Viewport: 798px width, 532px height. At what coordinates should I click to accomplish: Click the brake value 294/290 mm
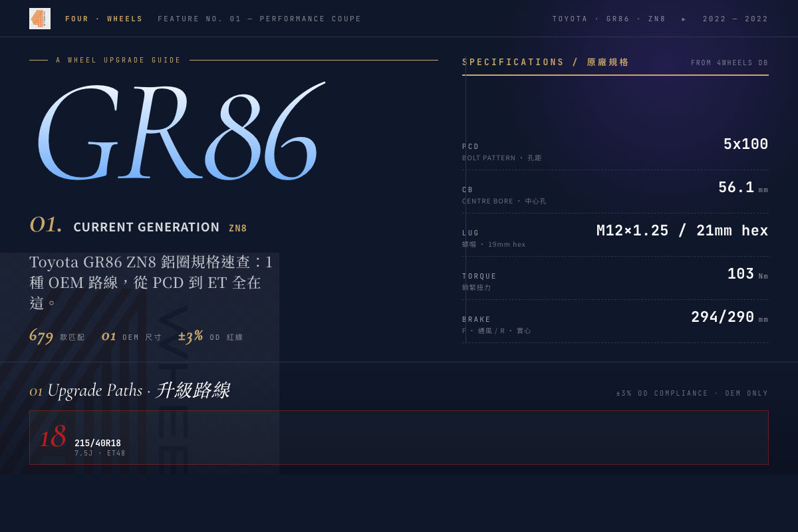730,317
